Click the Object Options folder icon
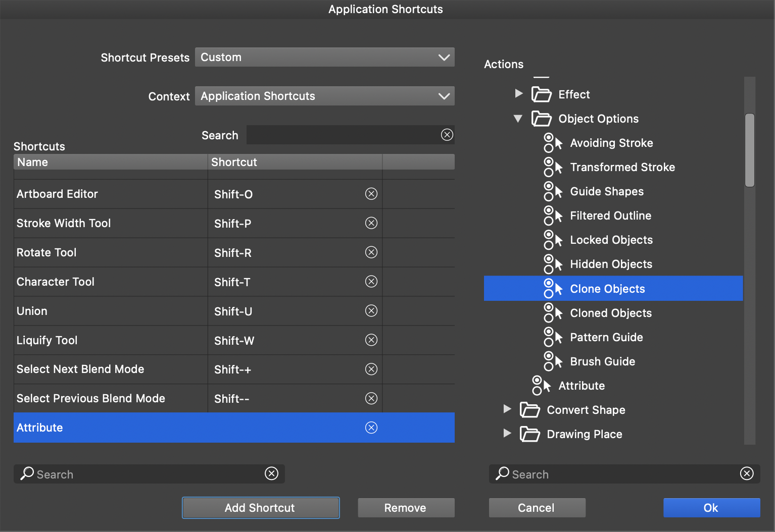Image resolution: width=775 pixels, height=532 pixels. (x=541, y=119)
